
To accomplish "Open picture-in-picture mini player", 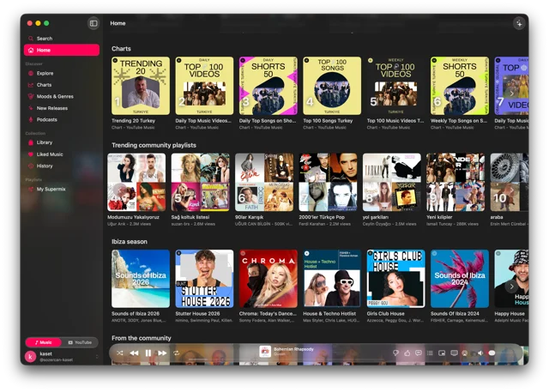I will (x=442, y=353).
